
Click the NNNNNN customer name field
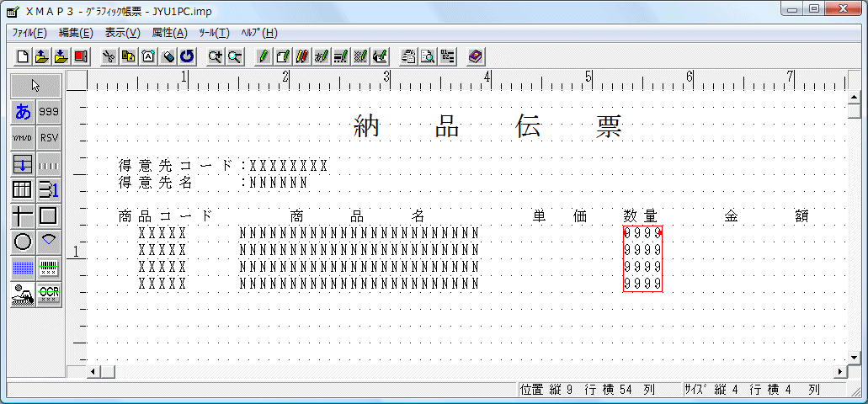tap(279, 183)
